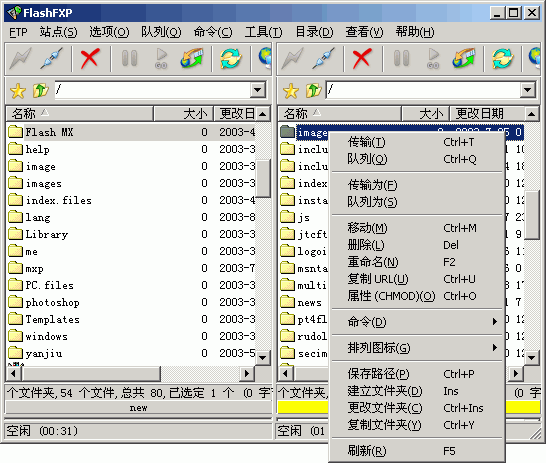546x463 pixels.
Task: Go up a folder in the left pane
Action: tap(40, 91)
